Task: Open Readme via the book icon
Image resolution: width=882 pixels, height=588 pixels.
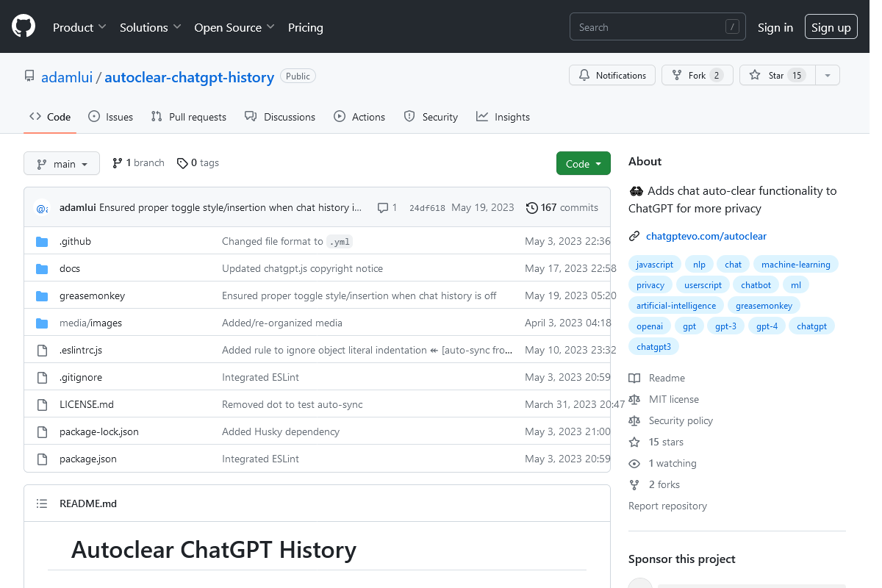Action: pyautogui.click(x=634, y=377)
